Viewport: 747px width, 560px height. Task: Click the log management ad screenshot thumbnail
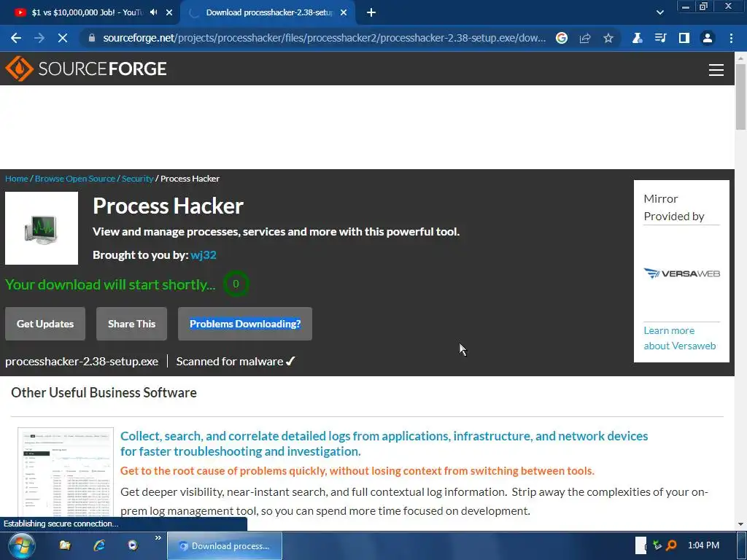pos(66,472)
